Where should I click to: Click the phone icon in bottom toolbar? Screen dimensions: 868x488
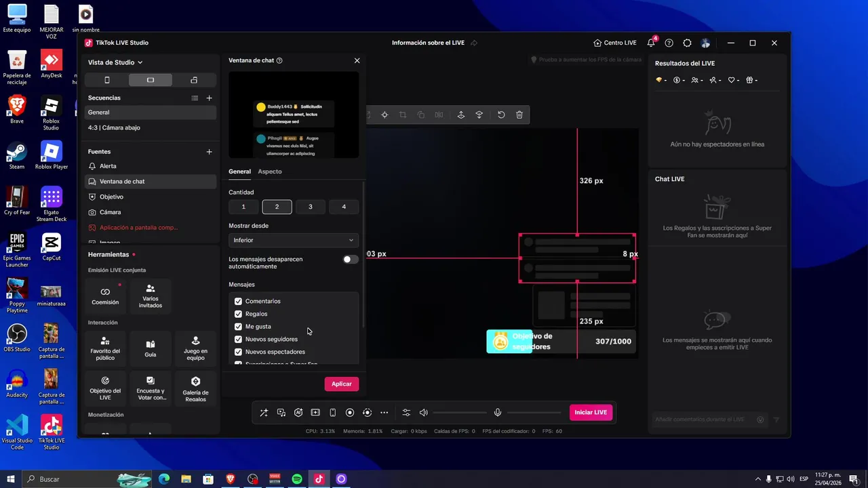[x=332, y=413]
